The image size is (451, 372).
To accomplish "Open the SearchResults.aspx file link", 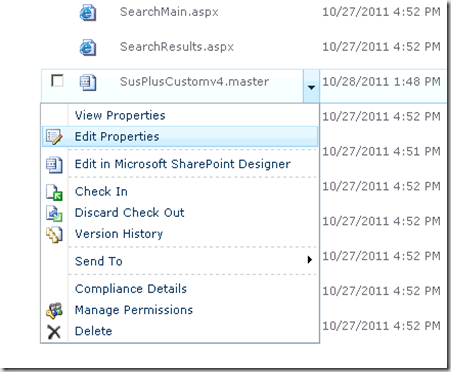I will coord(177,47).
